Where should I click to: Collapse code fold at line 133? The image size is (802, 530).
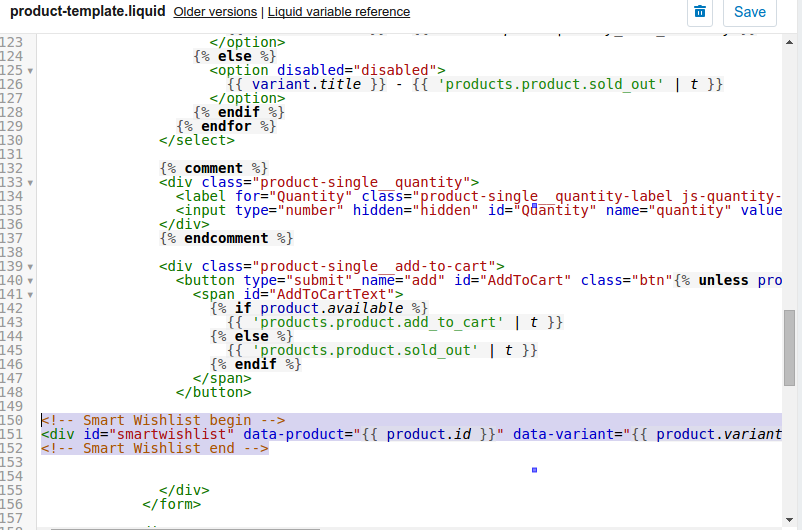(x=30, y=183)
